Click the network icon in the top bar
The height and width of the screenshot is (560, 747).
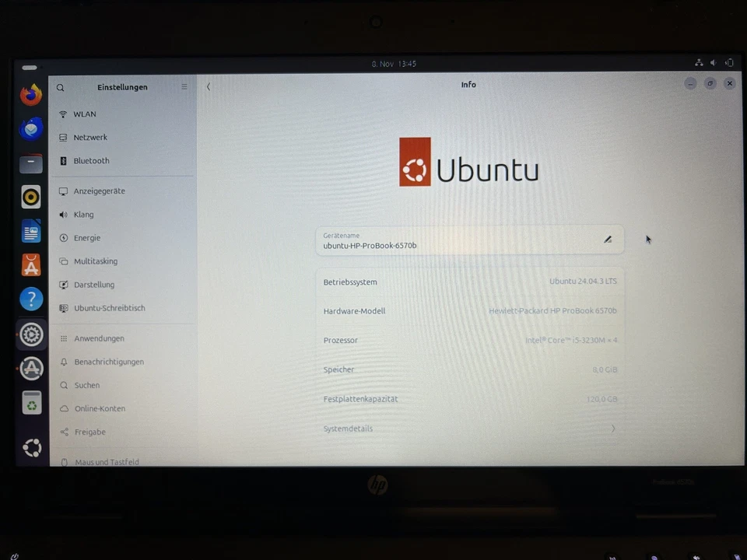[x=699, y=62]
